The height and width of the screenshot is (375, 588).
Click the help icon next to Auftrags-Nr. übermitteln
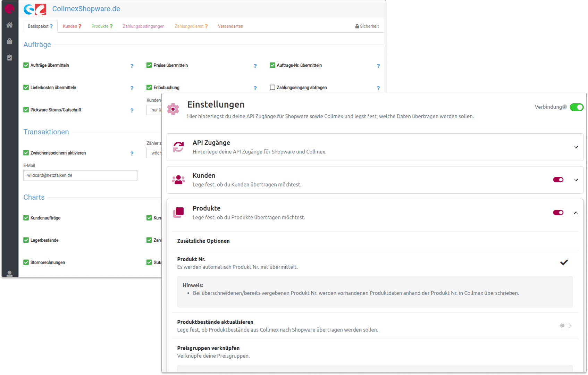click(x=378, y=66)
